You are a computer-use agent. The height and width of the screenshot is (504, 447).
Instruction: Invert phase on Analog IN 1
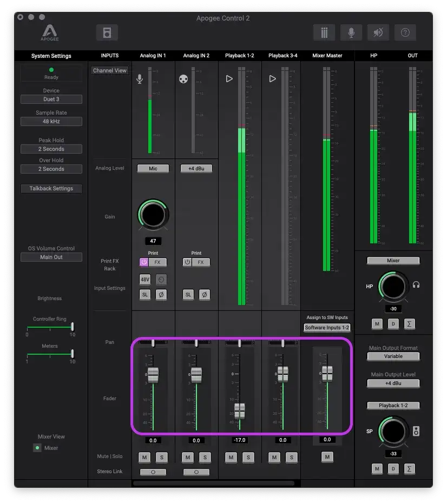point(161,294)
